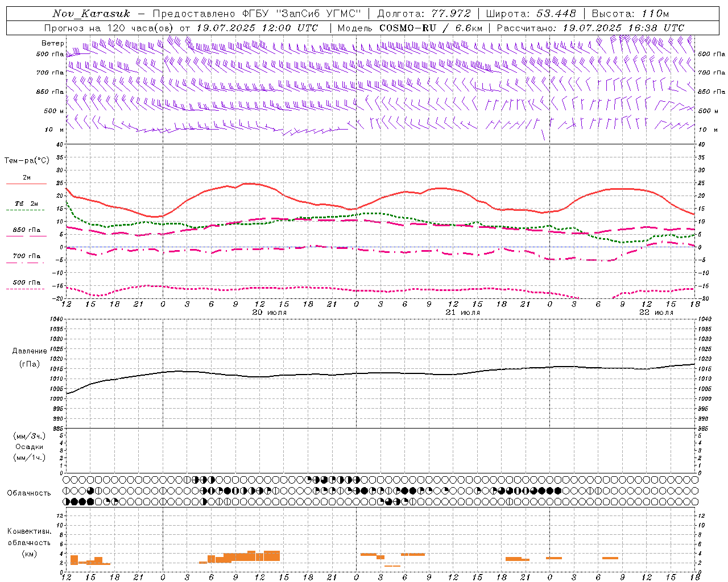This screenshot has width=728, height=582.
Task: Click the Широта: 53.448 value
Action: (531, 14)
